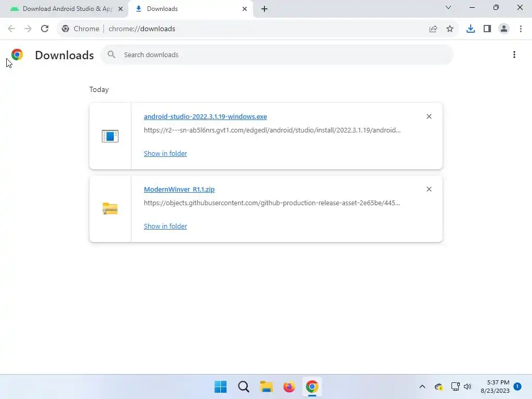Show android-studio exe in folder

tap(165, 153)
